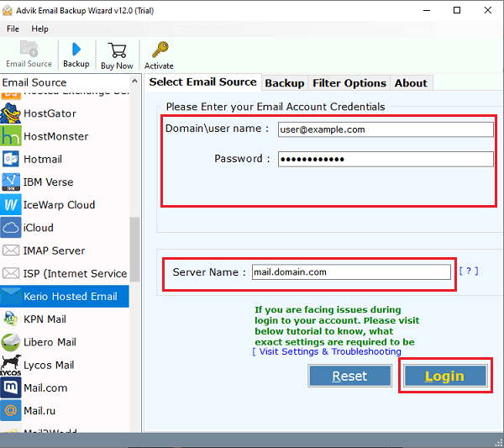The width and height of the screenshot is (504, 448).
Task: Close the Advik Email Backup Wizard window
Action: pos(487,10)
